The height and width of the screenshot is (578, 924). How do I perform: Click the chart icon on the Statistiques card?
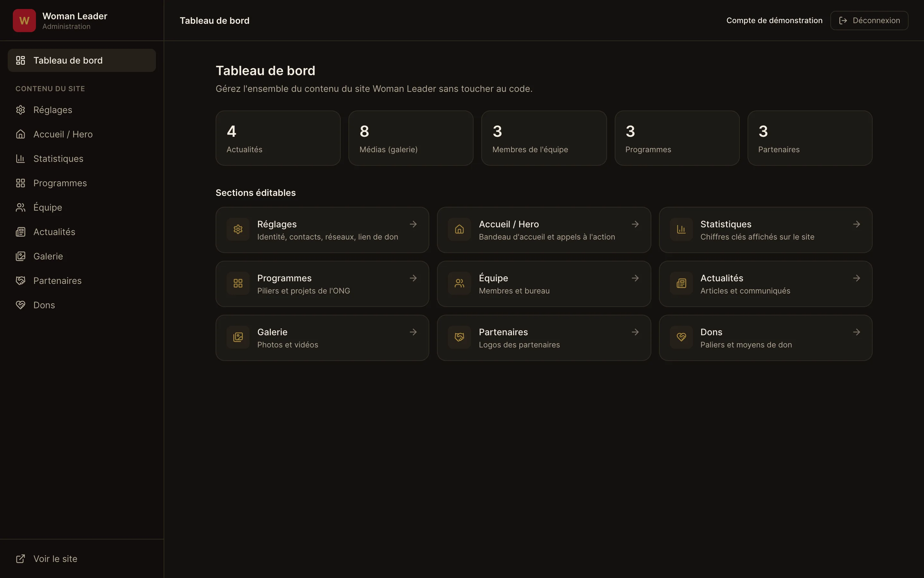pos(681,229)
